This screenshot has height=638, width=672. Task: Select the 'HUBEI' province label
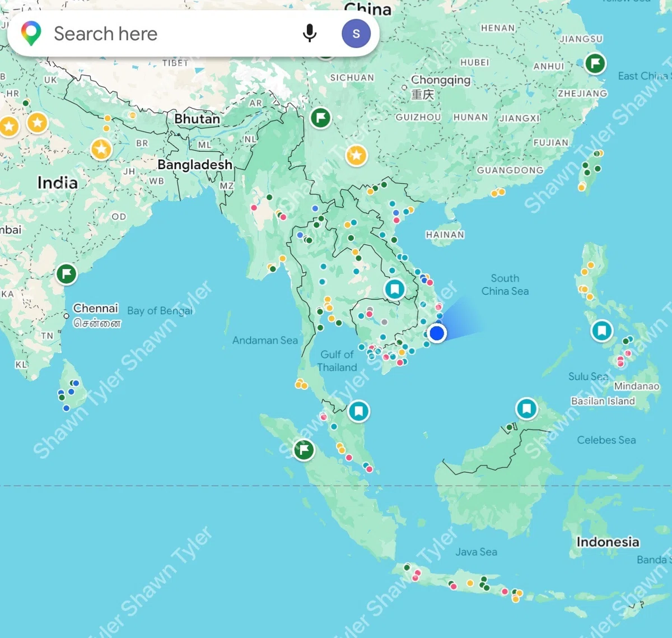(x=475, y=62)
